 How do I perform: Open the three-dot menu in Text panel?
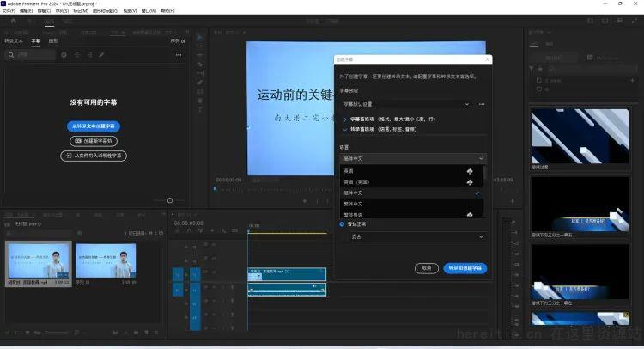pyautogui.click(x=179, y=55)
